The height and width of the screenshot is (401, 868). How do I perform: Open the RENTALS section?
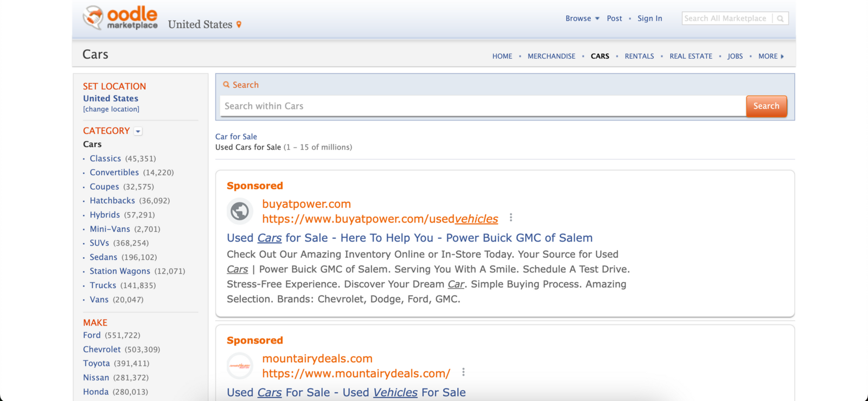(639, 56)
